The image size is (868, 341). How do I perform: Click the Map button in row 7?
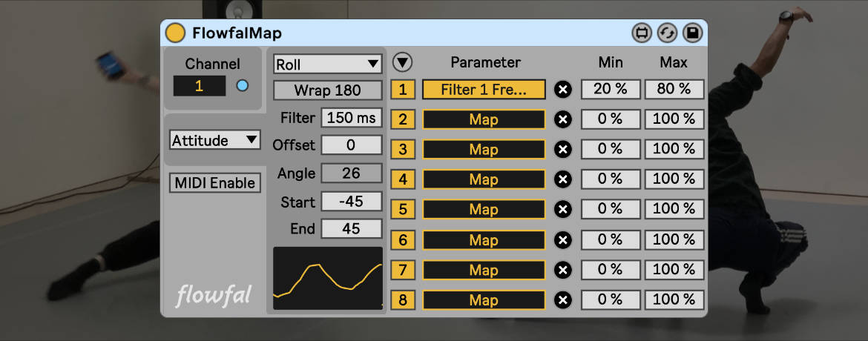pos(484,270)
